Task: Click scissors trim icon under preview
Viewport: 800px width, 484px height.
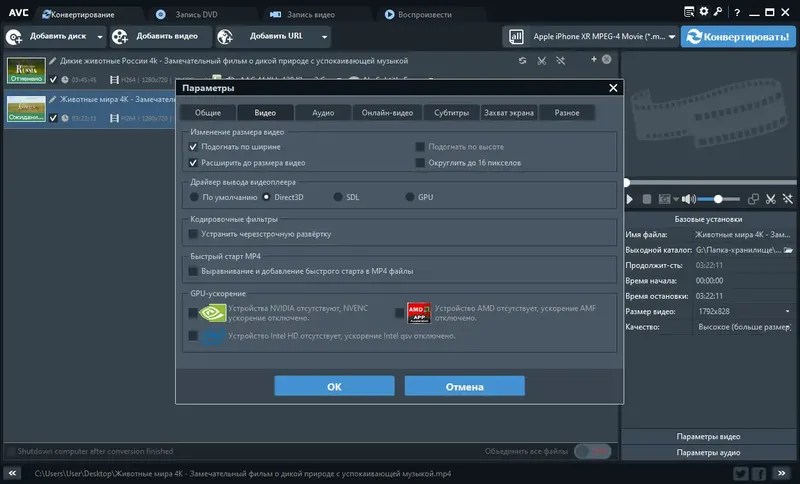Action: (x=770, y=199)
